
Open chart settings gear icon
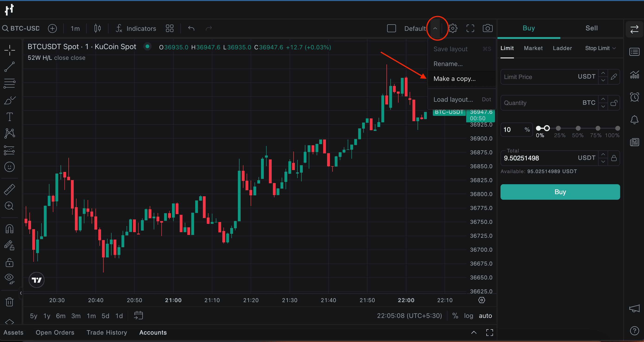point(453,28)
